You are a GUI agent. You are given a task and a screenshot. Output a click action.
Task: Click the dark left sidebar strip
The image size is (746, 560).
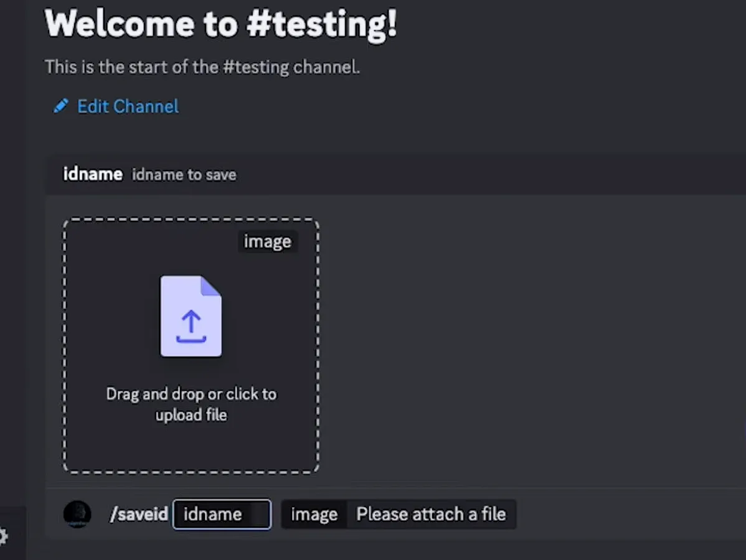tap(12, 249)
